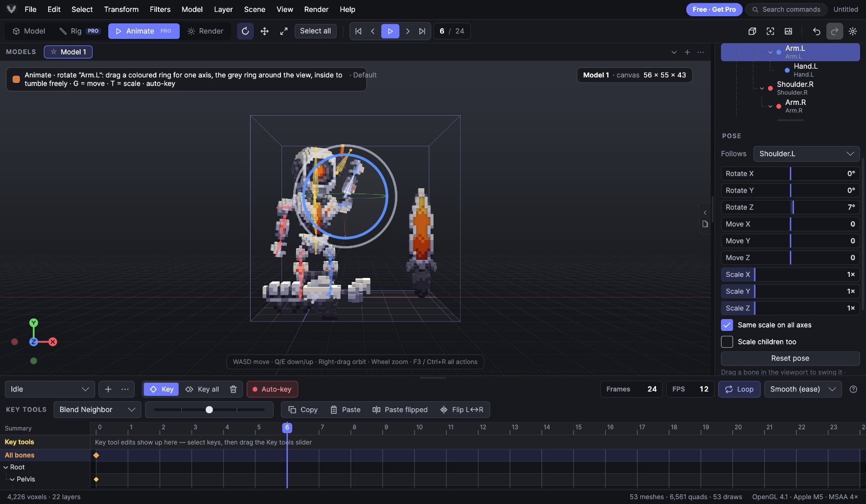Viewport: 866px width, 504px height.
Task: Open the Follows Shoulder.L dropdown
Action: click(x=806, y=154)
